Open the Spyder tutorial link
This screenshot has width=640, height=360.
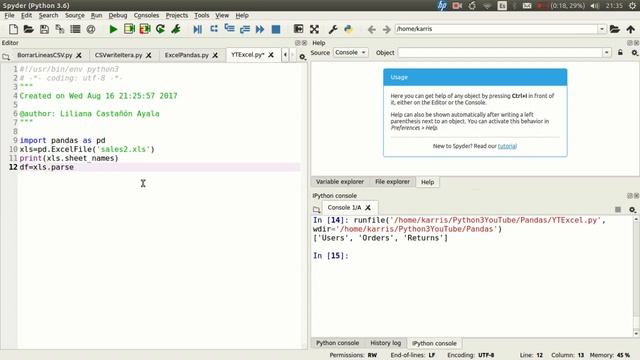tap(507, 146)
